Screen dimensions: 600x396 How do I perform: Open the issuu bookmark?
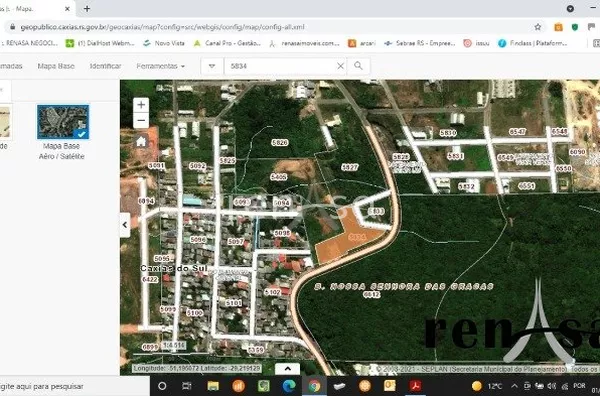point(476,44)
